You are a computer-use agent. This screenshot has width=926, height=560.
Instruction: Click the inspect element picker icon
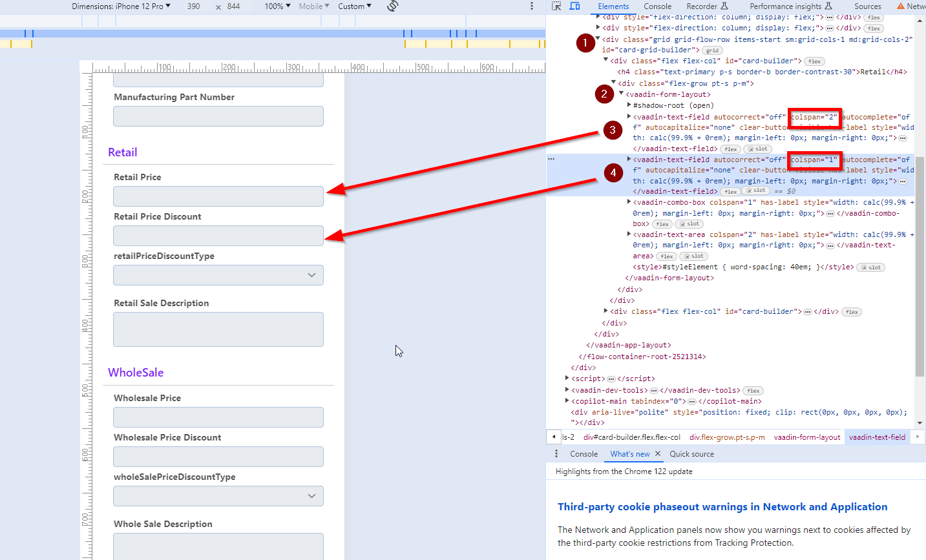pyautogui.click(x=556, y=6)
